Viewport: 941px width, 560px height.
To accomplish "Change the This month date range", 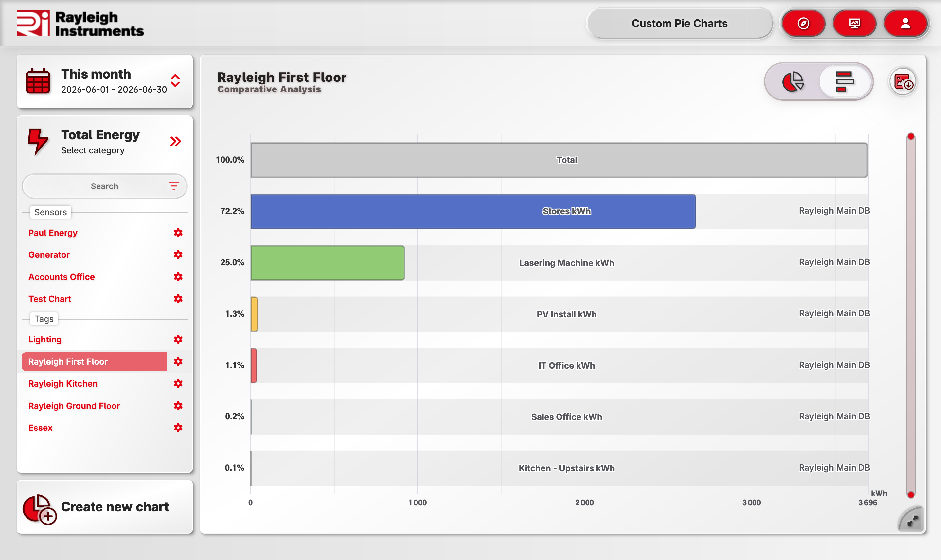I will pyautogui.click(x=105, y=81).
